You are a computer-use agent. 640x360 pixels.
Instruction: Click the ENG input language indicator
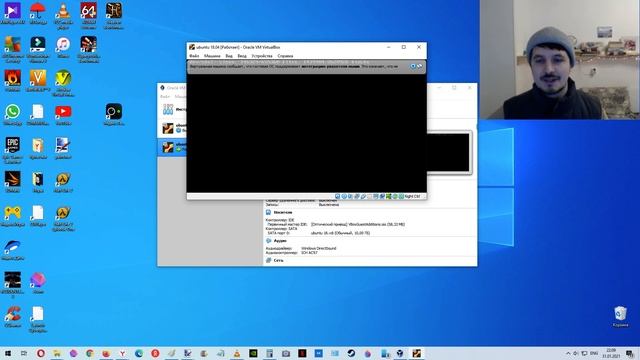point(594,353)
